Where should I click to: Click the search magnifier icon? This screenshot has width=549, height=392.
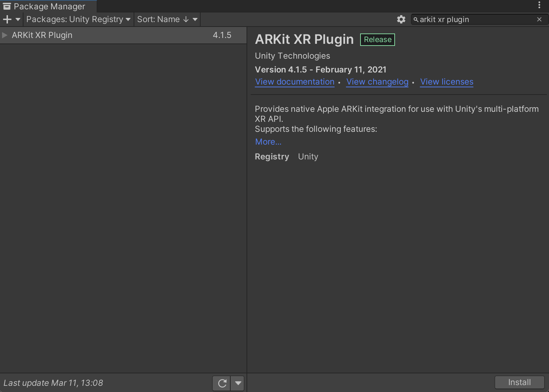[416, 20]
